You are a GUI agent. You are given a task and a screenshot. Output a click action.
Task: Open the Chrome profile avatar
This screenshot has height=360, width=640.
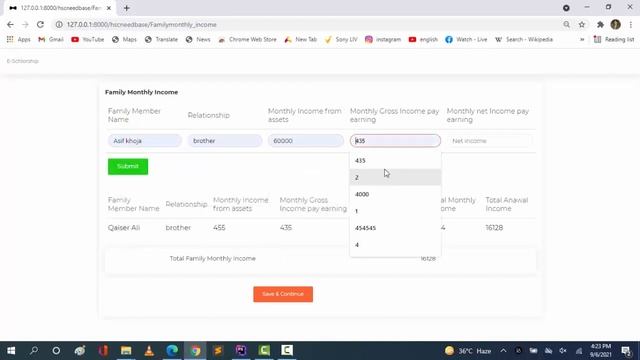click(x=616, y=24)
